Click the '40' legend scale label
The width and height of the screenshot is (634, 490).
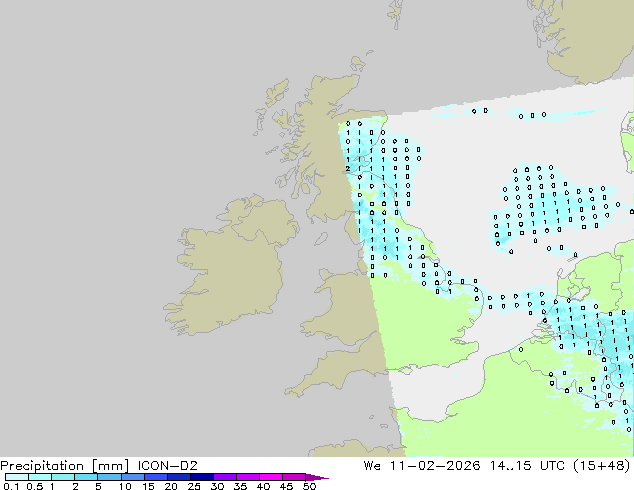(x=263, y=486)
